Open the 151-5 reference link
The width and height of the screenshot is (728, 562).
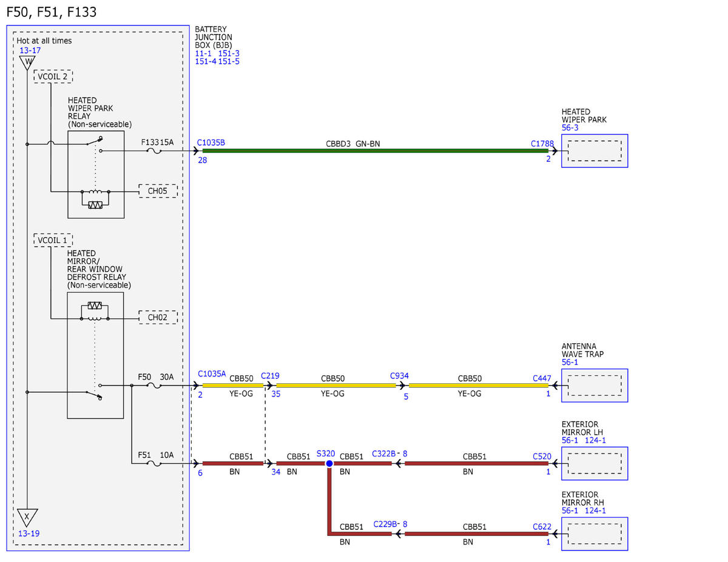[x=229, y=61]
